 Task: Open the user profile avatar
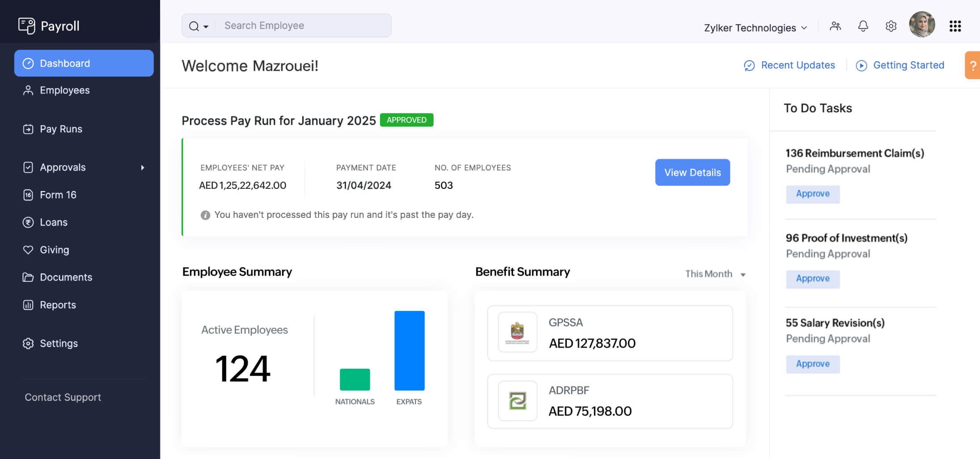[x=922, y=25]
